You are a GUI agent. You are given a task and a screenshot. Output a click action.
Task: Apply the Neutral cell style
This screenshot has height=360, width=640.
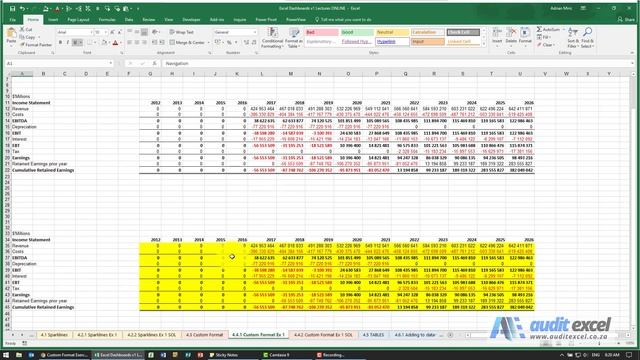coord(392,32)
